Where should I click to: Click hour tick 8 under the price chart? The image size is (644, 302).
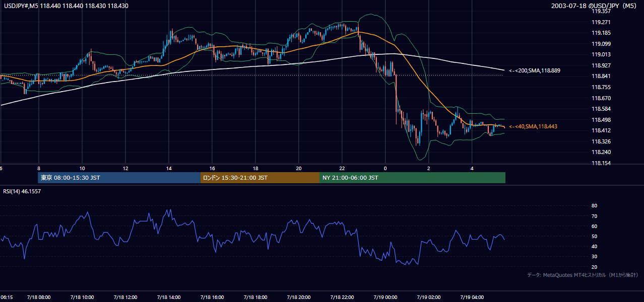point(38,168)
